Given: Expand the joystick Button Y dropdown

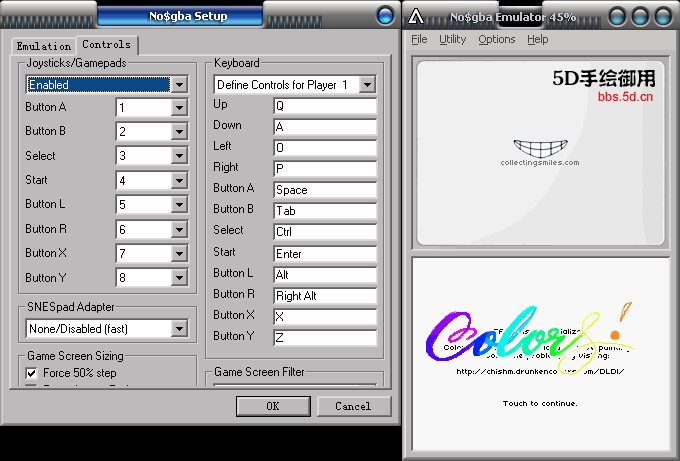Looking at the screenshot, I should pyautogui.click(x=179, y=278).
